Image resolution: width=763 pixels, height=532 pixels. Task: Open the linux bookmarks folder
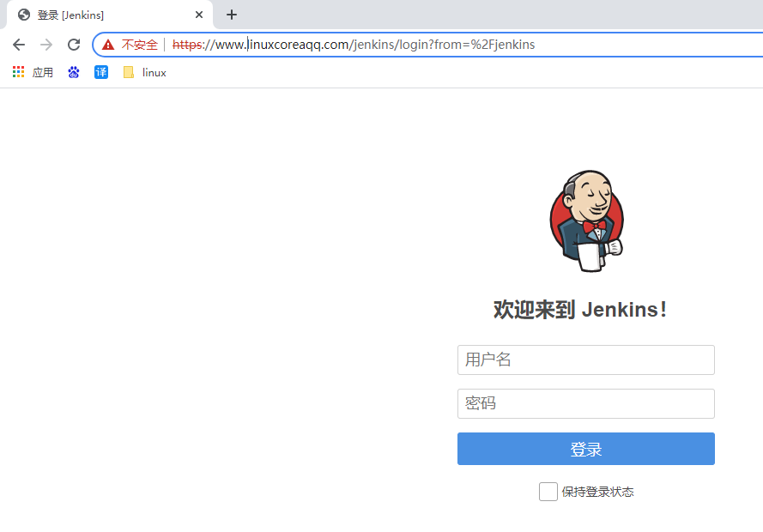click(x=144, y=72)
